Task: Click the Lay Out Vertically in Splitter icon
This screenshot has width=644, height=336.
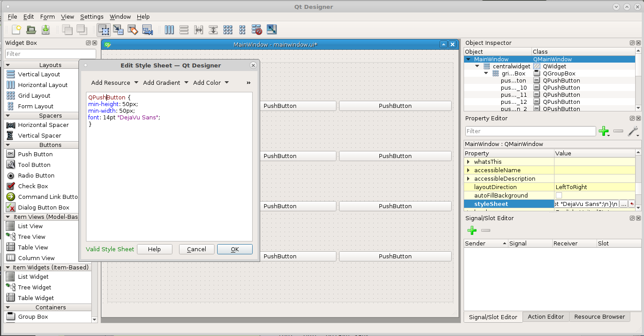Action: click(213, 30)
